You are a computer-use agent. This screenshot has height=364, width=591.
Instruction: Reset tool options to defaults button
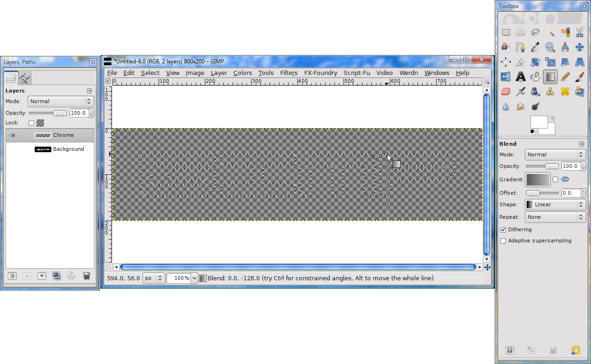575,351
